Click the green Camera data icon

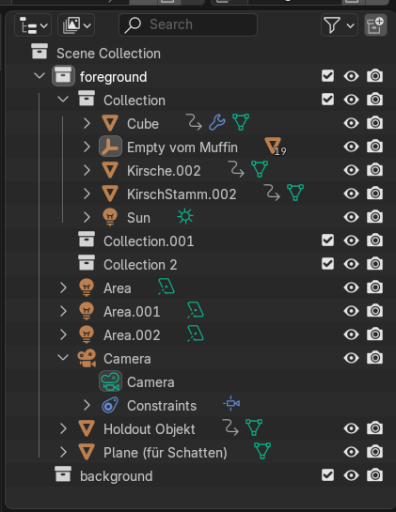pyautogui.click(x=110, y=382)
